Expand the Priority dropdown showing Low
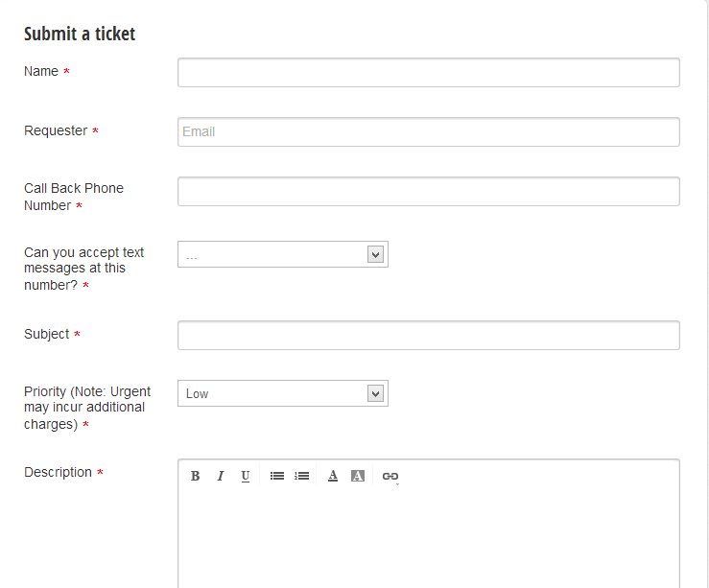Screen dimensions: 709x588 (x=283, y=393)
